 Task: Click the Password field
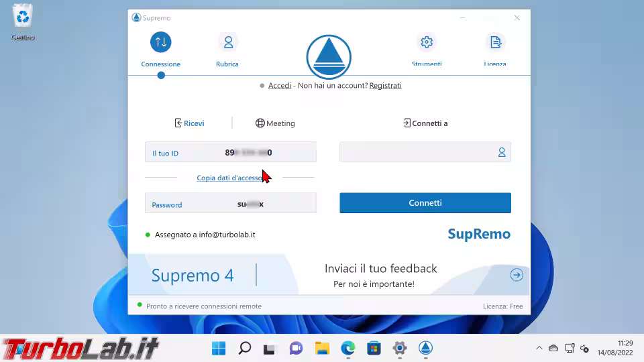click(x=230, y=202)
